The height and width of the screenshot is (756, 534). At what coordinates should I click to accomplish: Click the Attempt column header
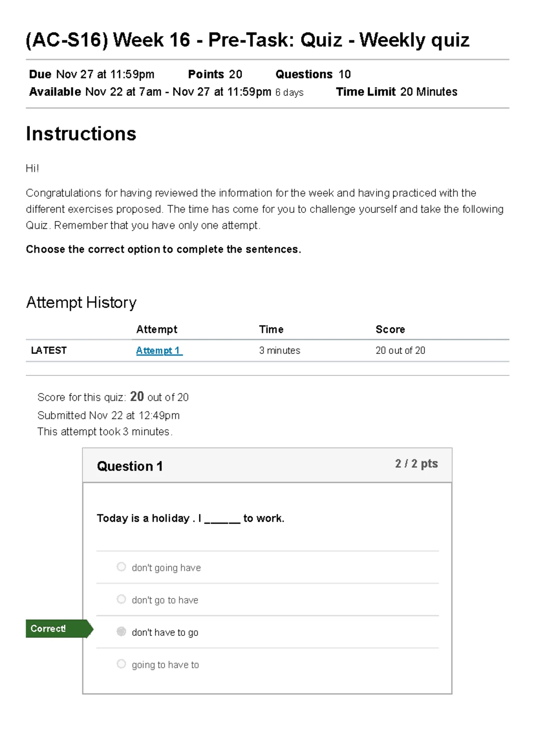tap(157, 329)
